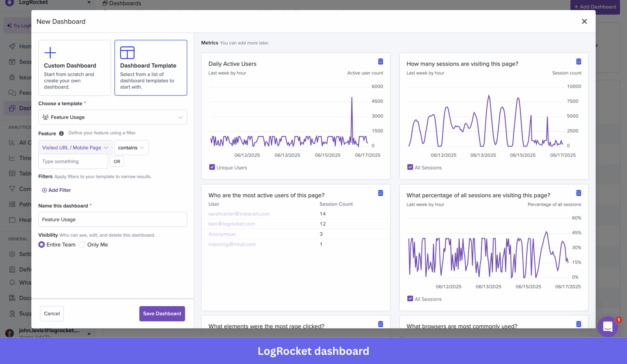Viewport: 627px width, 364px height.
Task: Open the Conversion funnel icon
Action: click(12, 189)
